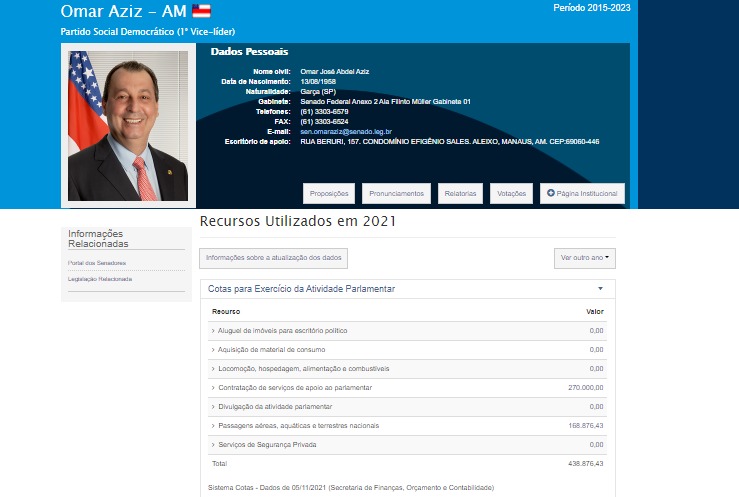Expand 'Locomoção, hospedagem, alimentação e combustíveis'
Screen dimensions: 739x497
coord(300,368)
